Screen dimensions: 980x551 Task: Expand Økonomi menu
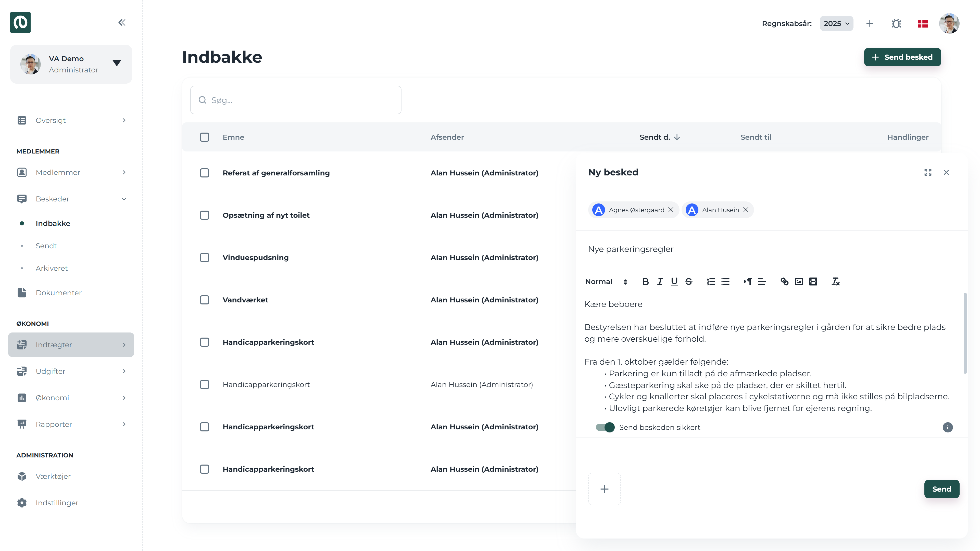(71, 398)
